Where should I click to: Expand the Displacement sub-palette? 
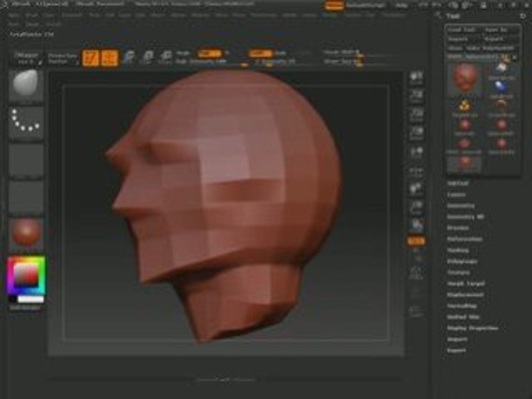point(465,295)
